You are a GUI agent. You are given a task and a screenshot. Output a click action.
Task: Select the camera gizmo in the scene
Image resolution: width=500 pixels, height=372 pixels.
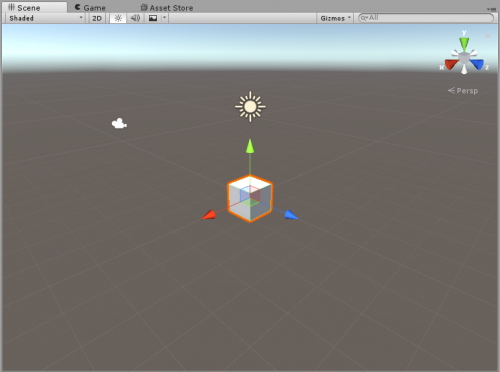tap(119, 124)
